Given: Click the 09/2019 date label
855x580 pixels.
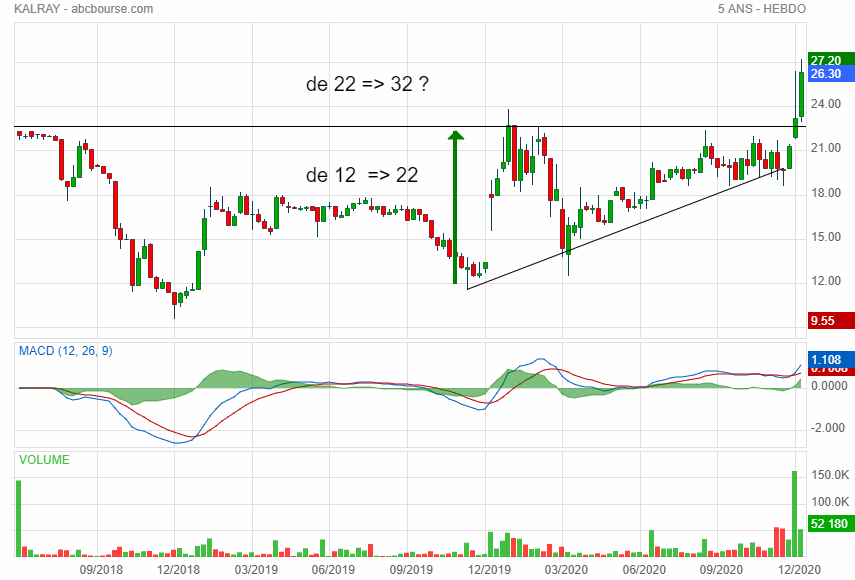Looking at the screenshot, I should coord(411,570).
